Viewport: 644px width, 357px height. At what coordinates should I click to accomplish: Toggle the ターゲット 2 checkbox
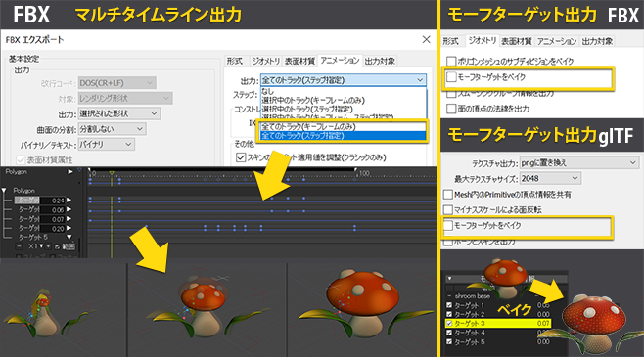click(449, 314)
